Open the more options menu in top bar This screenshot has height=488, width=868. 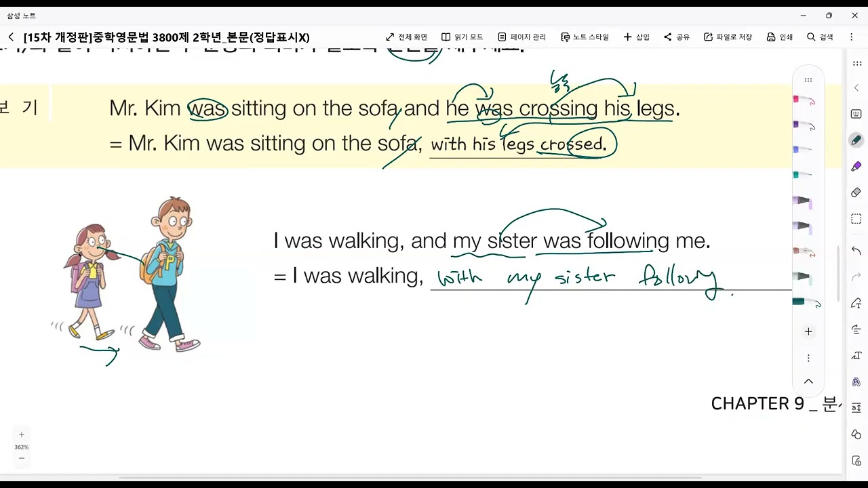(851, 37)
